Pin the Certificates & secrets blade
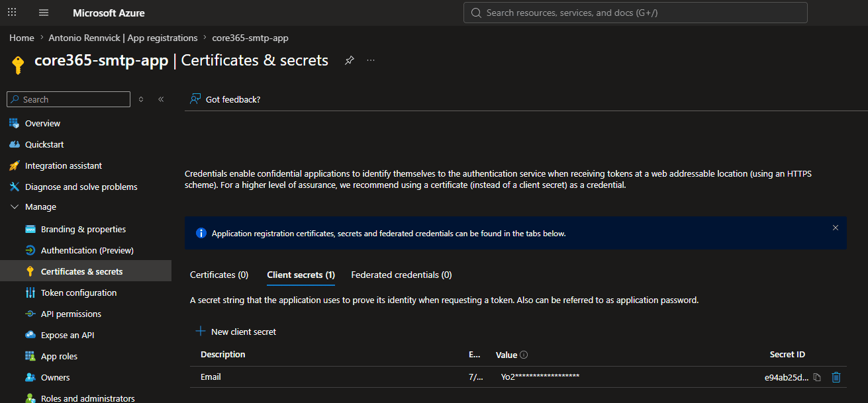Screen dimensions: 868x403 [x=349, y=60]
